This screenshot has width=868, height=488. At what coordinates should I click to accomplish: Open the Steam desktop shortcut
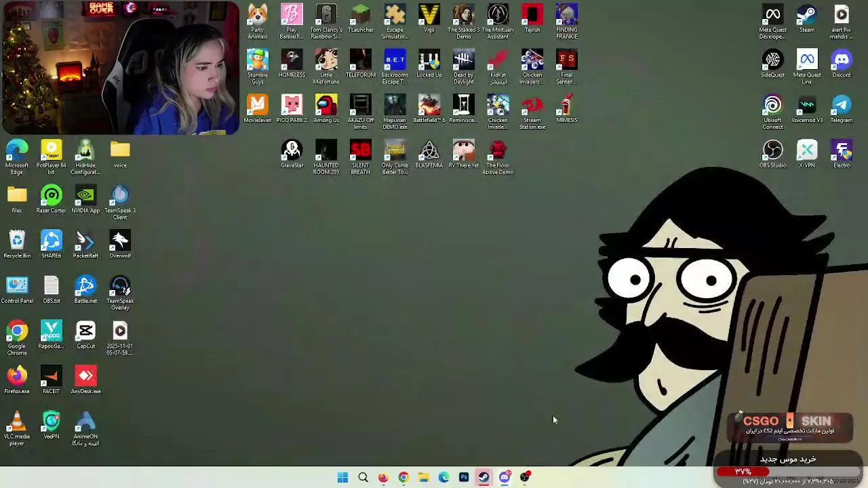click(807, 19)
